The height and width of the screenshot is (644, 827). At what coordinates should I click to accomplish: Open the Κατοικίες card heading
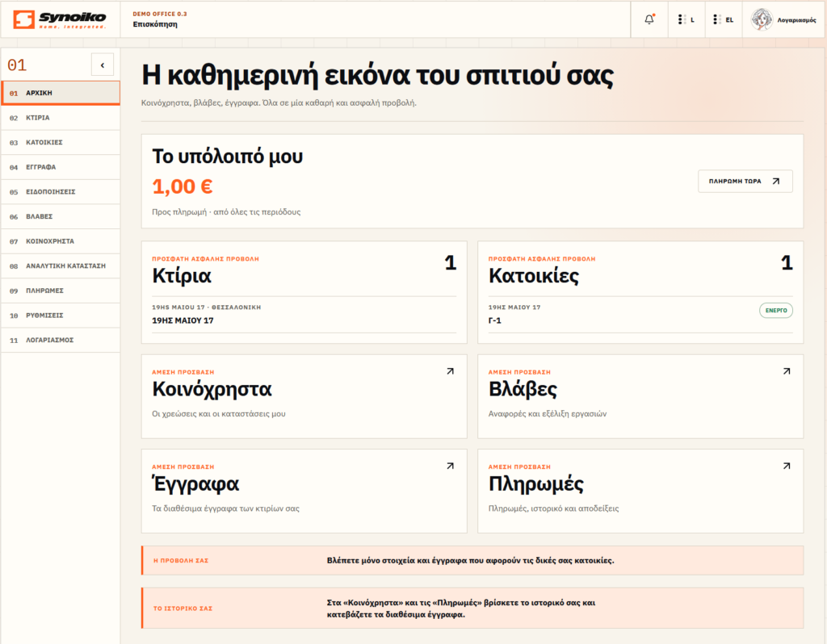[533, 276]
